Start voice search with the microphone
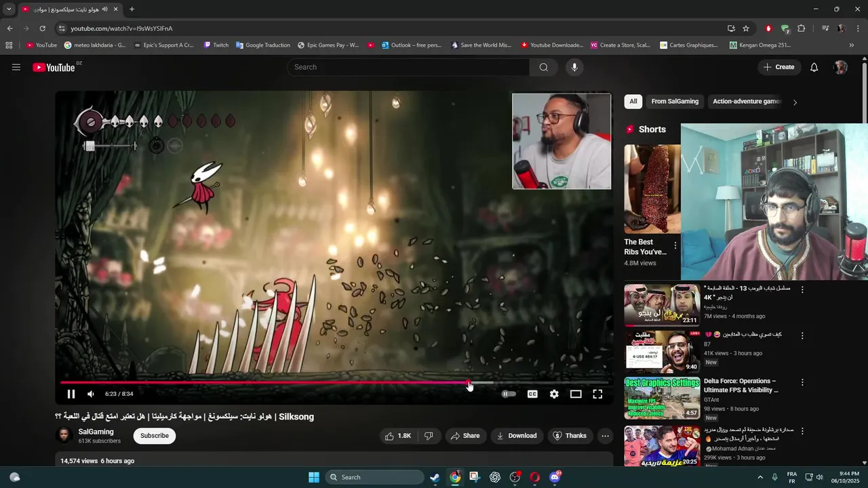Image resolution: width=868 pixels, height=488 pixels. [x=574, y=67]
